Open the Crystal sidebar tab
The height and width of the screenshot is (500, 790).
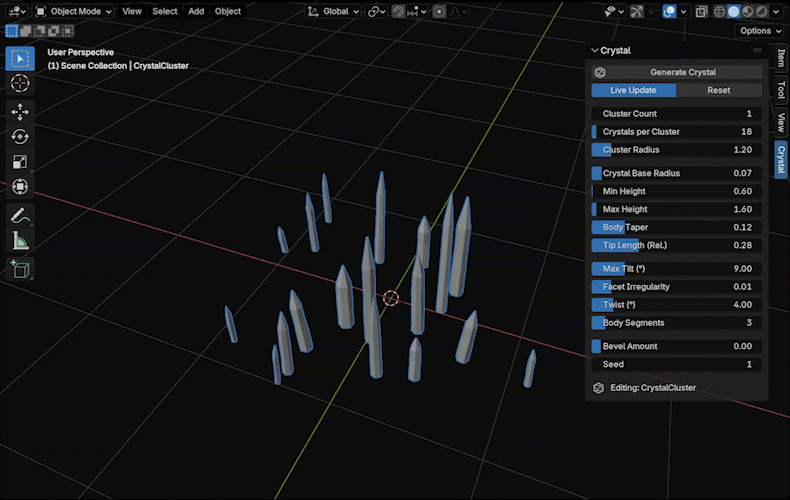coord(781,159)
